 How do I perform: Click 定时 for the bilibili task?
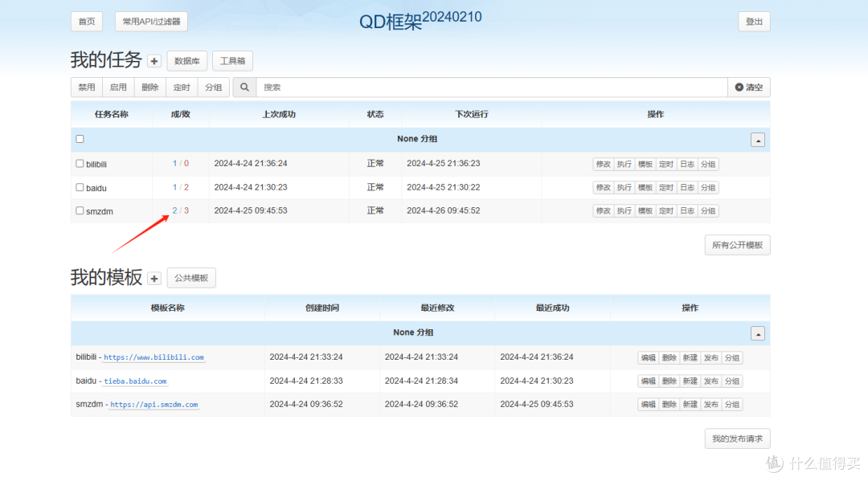point(666,164)
